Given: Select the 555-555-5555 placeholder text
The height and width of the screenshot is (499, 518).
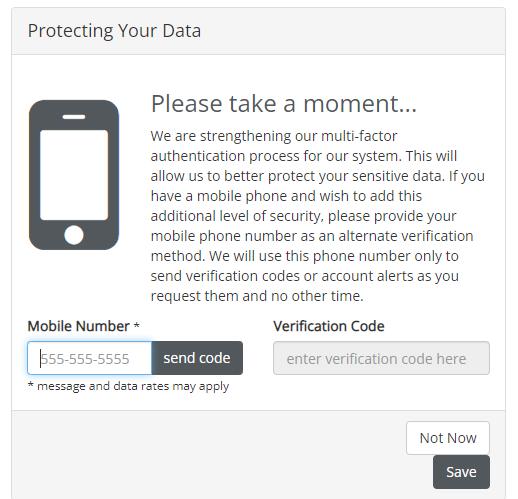Looking at the screenshot, I should click(85, 359).
